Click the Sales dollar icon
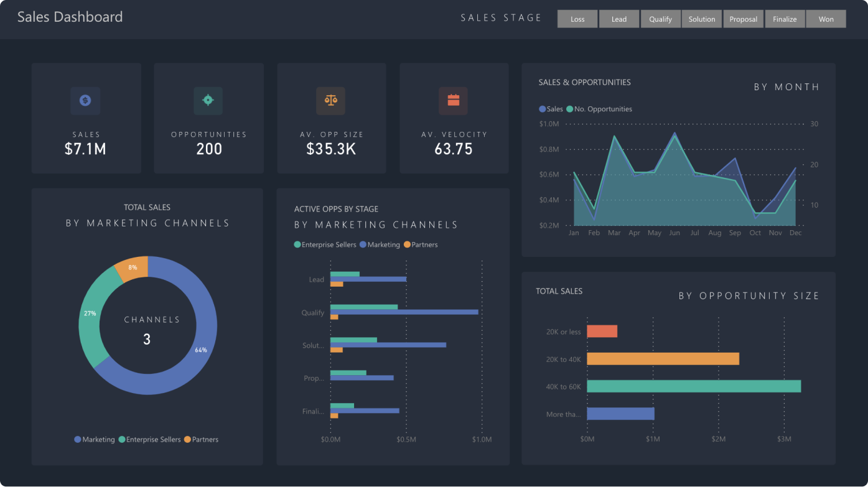 coord(85,101)
